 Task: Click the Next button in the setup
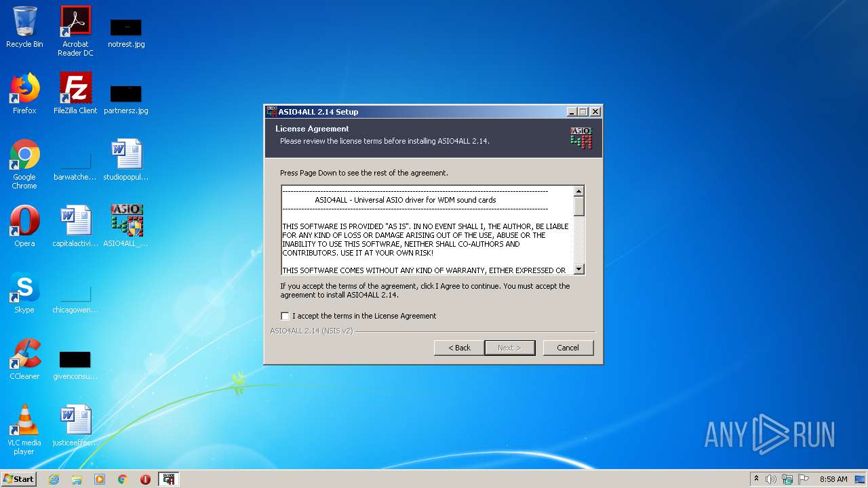click(510, 348)
